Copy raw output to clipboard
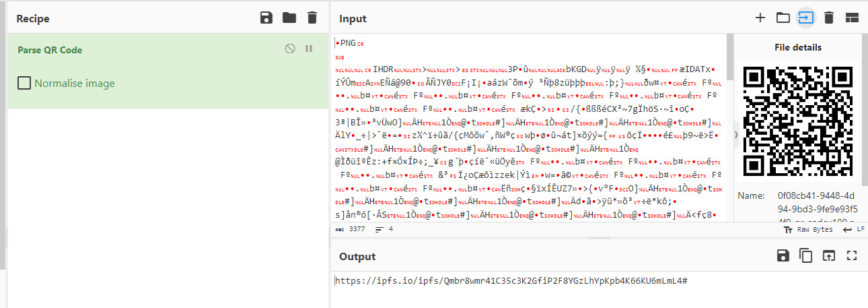The width and height of the screenshot is (868, 308). click(805, 256)
